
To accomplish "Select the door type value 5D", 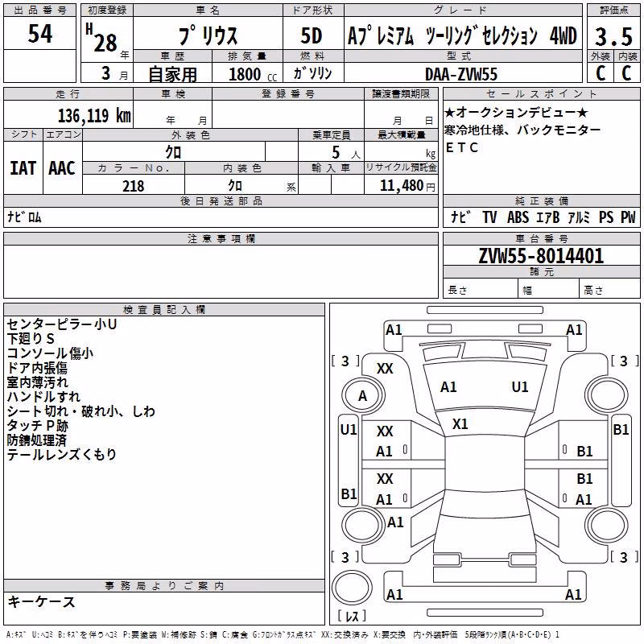I will tap(312, 35).
